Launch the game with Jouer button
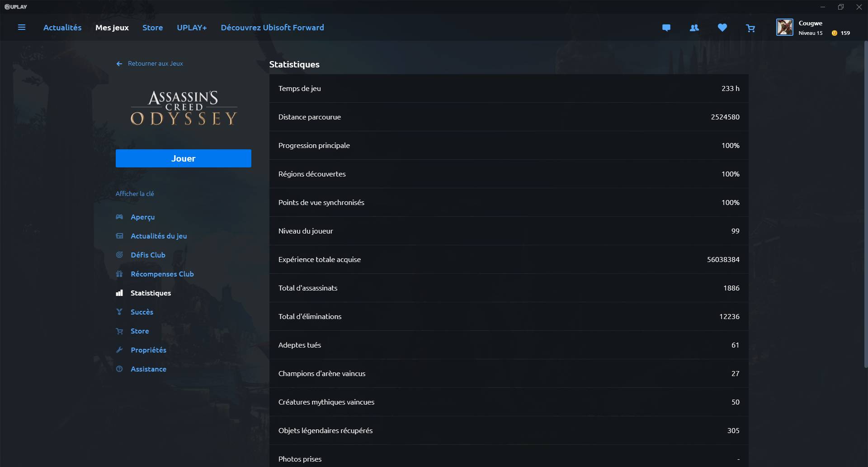Screen dimensions: 868x467 (x=184, y=158)
